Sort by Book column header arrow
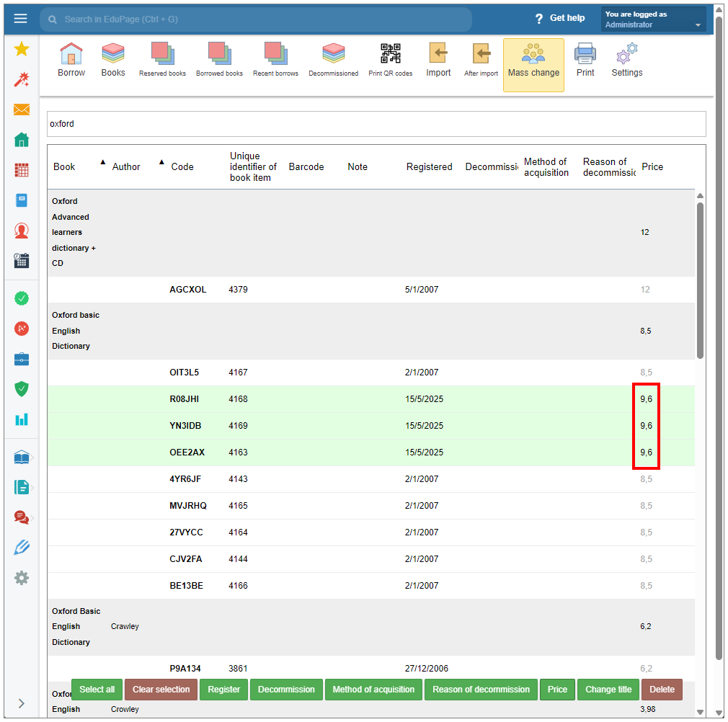The width and height of the screenshot is (728, 722). pyautogui.click(x=102, y=161)
